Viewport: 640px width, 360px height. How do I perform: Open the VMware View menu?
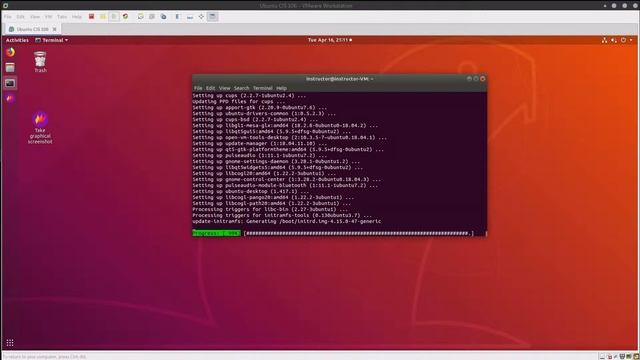click(35, 17)
